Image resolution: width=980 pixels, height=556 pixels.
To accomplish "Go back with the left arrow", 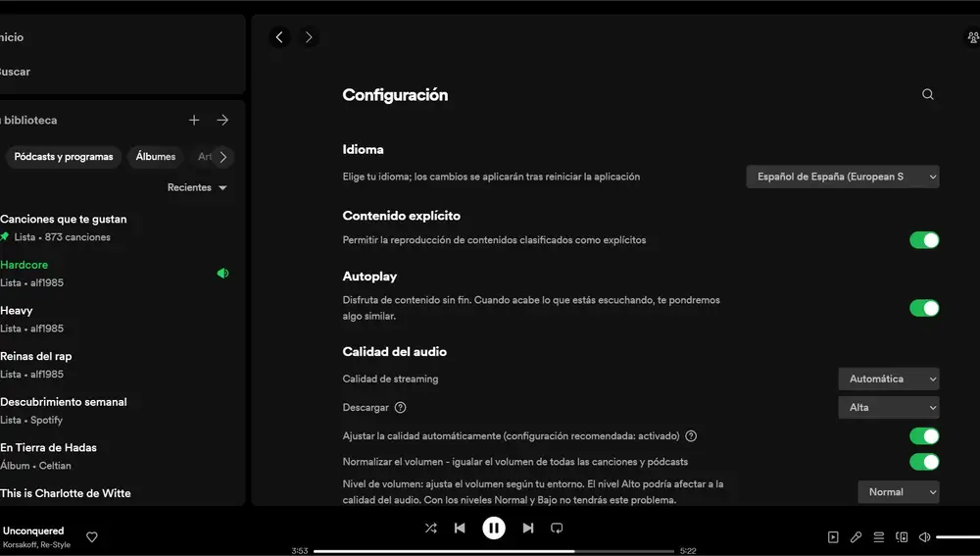I will tap(280, 37).
